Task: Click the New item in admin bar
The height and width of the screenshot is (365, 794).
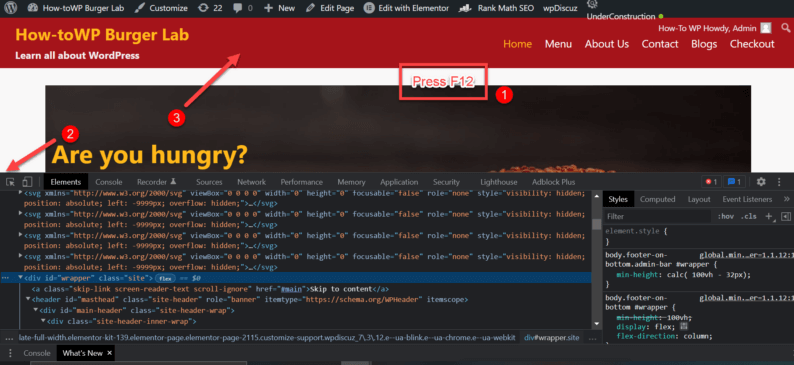Action: 280,8
